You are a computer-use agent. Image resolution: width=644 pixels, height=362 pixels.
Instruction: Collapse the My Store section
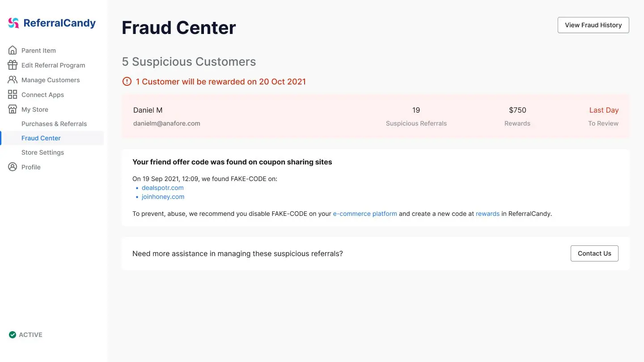(x=35, y=109)
